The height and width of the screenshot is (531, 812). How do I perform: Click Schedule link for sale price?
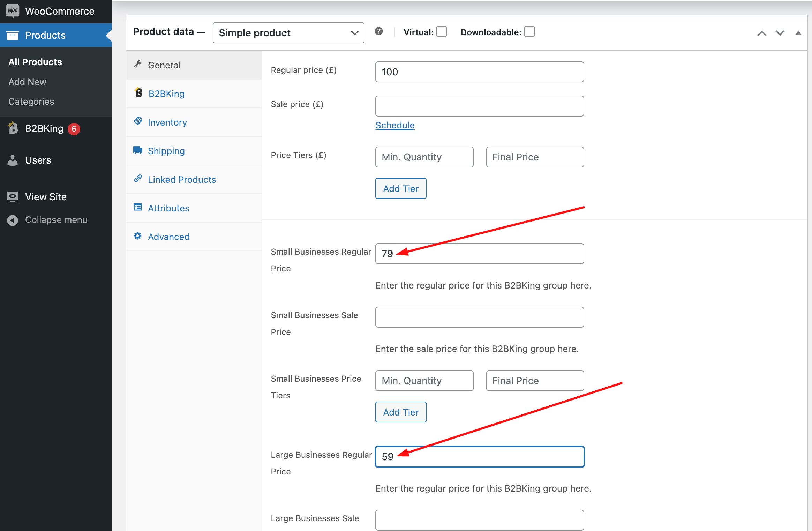pos(394,125)
